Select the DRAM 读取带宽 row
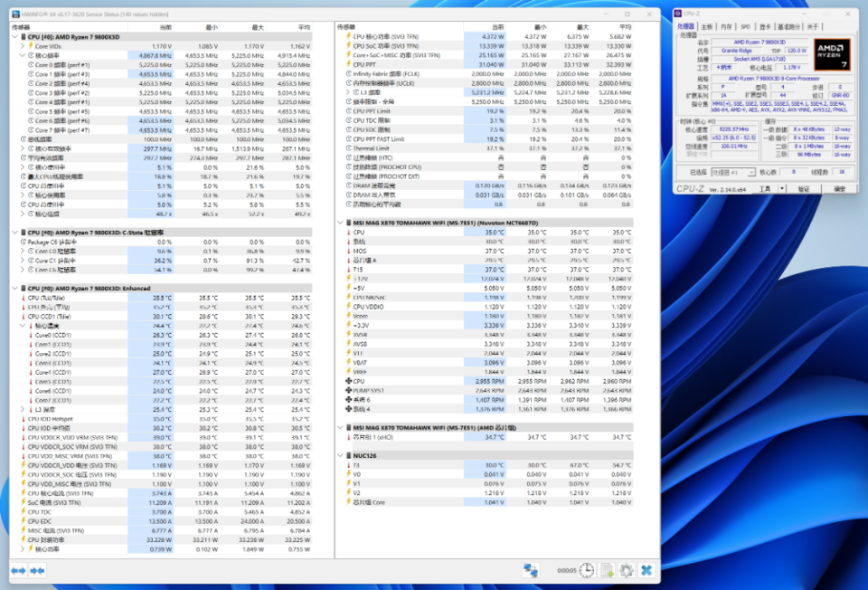 pyautogui.click(x=489, y=186)
